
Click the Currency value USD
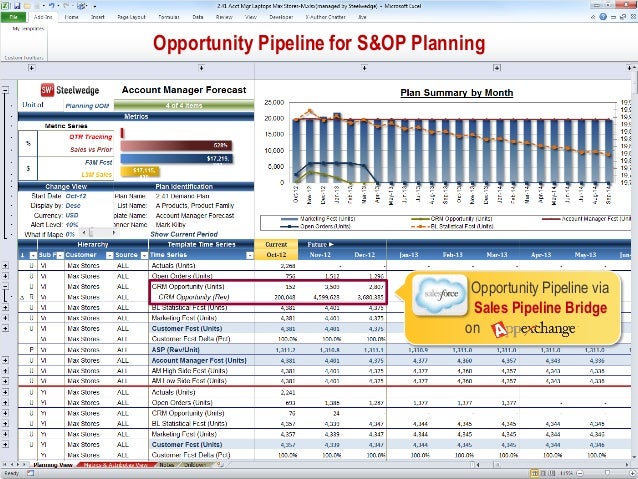[72, 215]
